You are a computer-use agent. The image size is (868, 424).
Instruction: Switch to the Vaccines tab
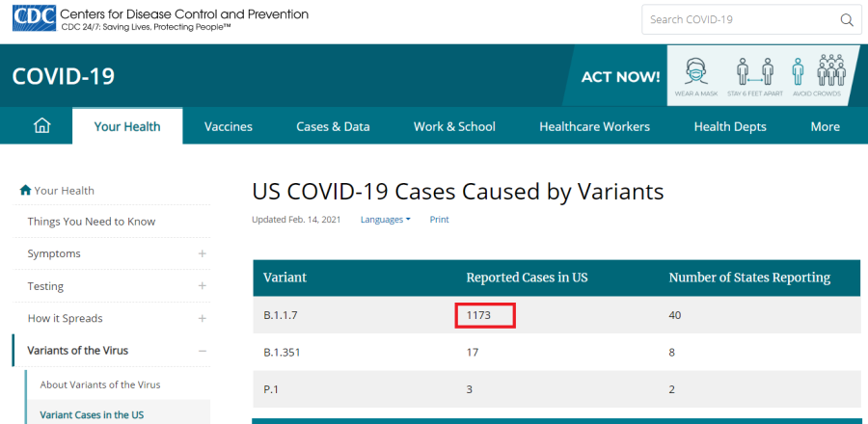(229, 126)
